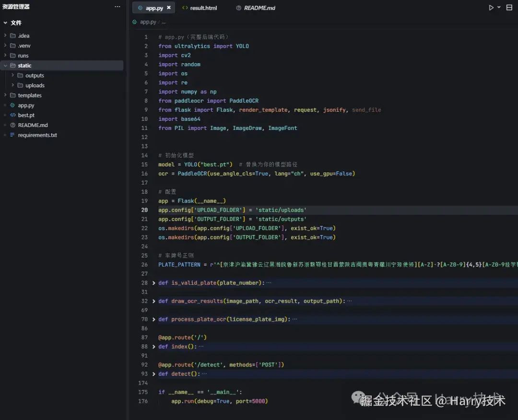Split the editor layout icon
The width and height of the screenshot is (518, 420).
(509, 8)
